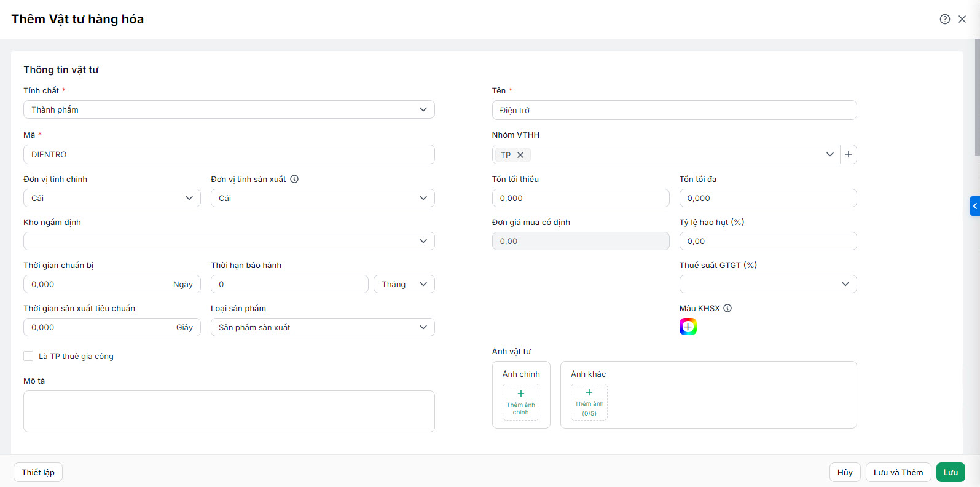Click the Thời gian chuẩn bị field
Viewport: 980px width, 487px height.
click(x=112, y=284)
